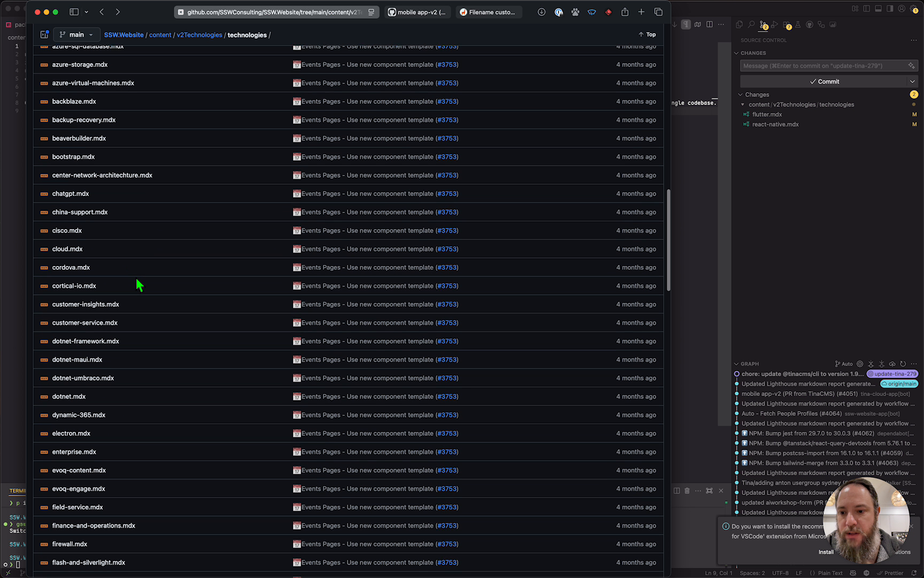Split editor right icon in VS Code
The width and height of the screenshot is (924, 578).
tap(709, 24)
